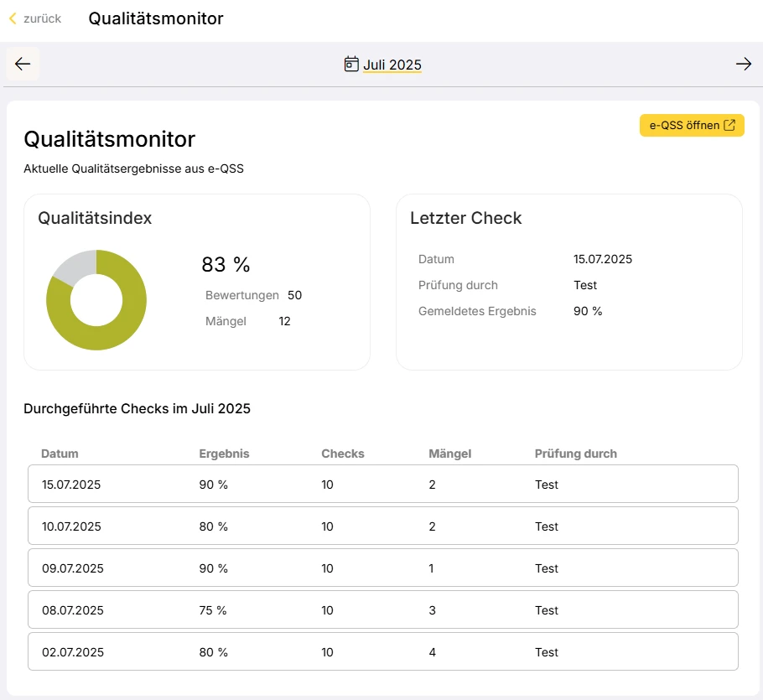Click the Mängel column header in table
763x700 pixels.
click(x=449, y=454)
